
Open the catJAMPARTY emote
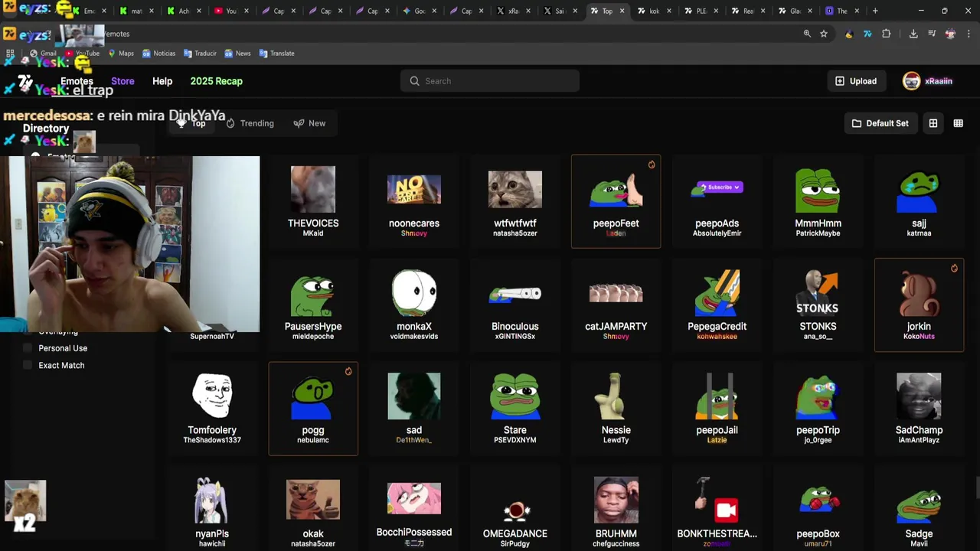[x=616, y=305]
